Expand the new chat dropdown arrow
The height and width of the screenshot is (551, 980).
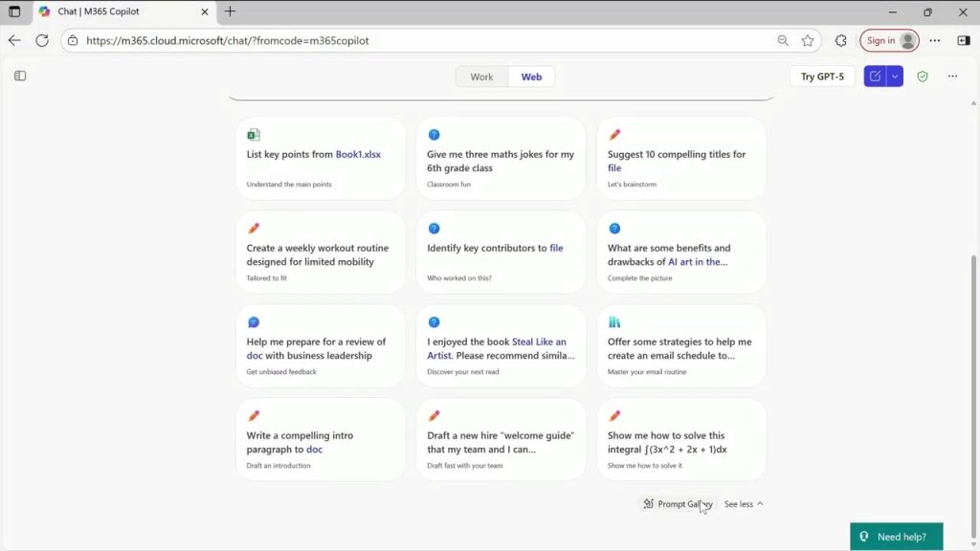894,77
